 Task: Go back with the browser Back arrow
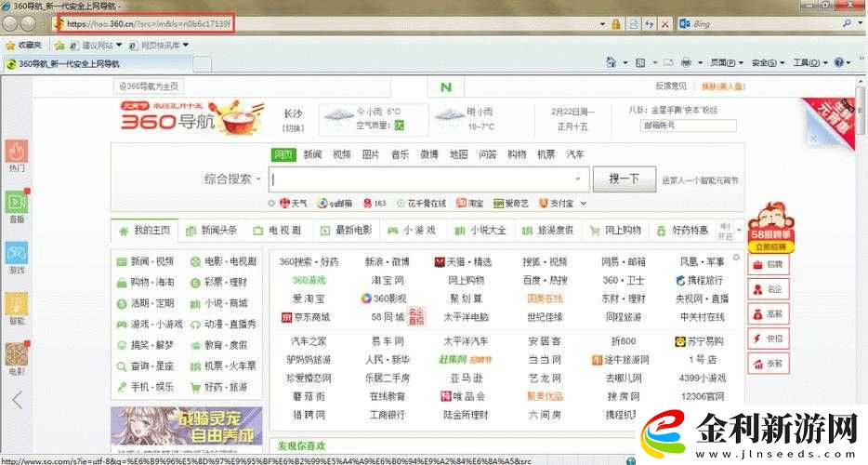pyautogui.click(x=10, y=23)
